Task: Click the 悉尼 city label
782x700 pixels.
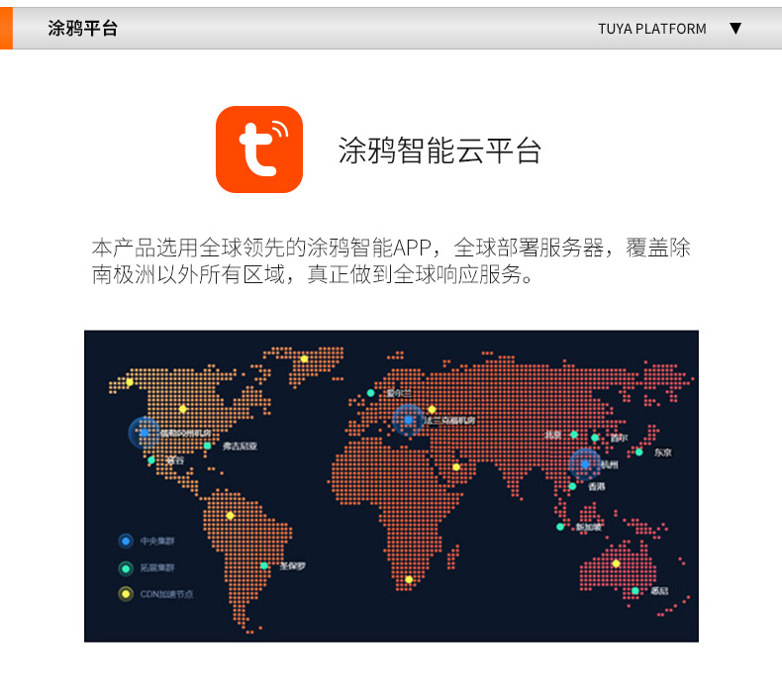Action: pyautogui.click(x=659, y=591)
